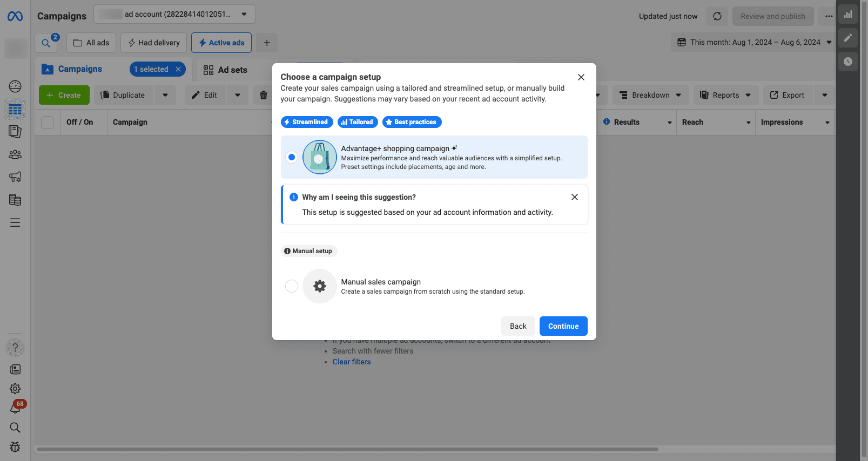The image size is (868, 461).
Task: Click the Clear filters link
Action: pos(352,362)
